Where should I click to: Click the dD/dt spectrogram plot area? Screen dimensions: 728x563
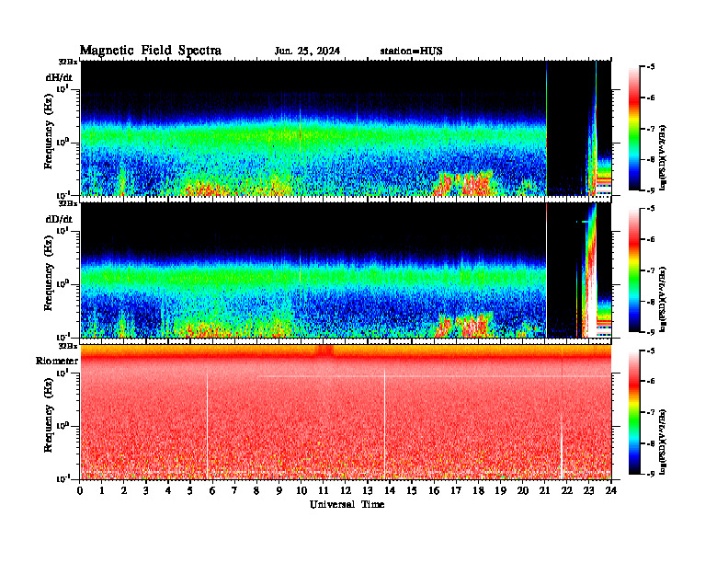[346, 270]
